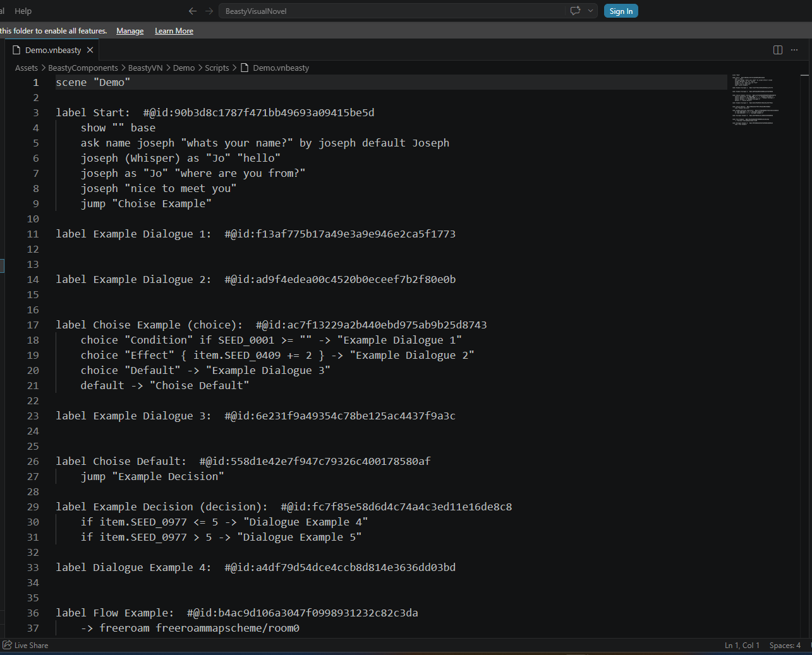
Task: Click 'jump "Example Decision"' line
Action: tap(152, 476)
